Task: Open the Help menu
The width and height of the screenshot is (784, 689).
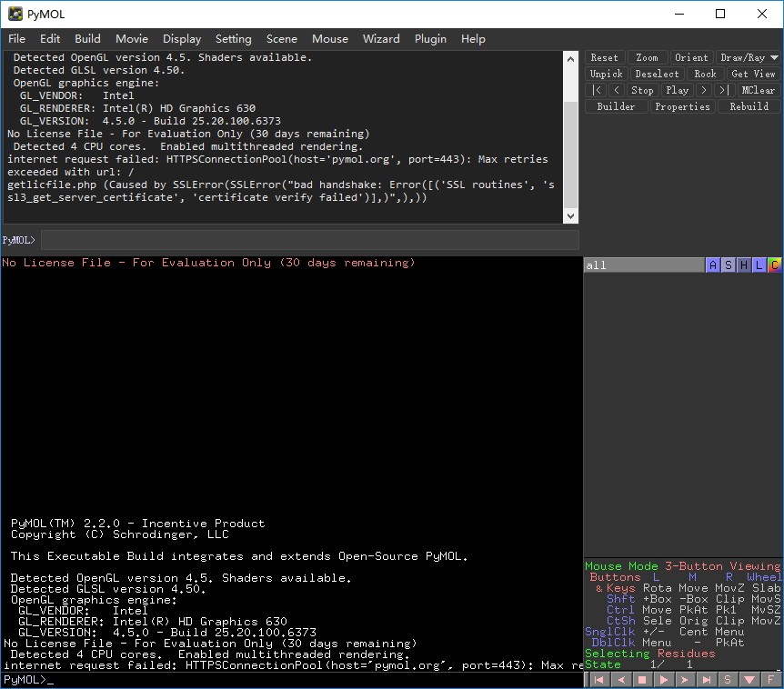Action: [473, 39]
